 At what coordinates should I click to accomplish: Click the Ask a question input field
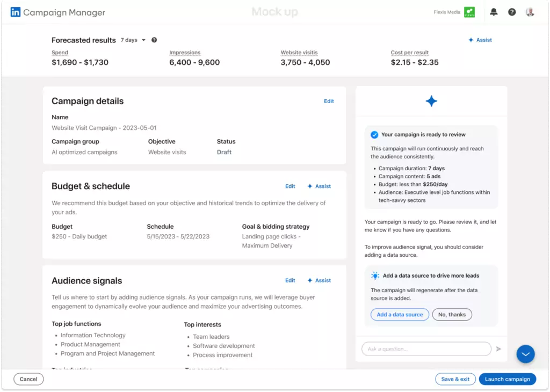coord(426,349)
